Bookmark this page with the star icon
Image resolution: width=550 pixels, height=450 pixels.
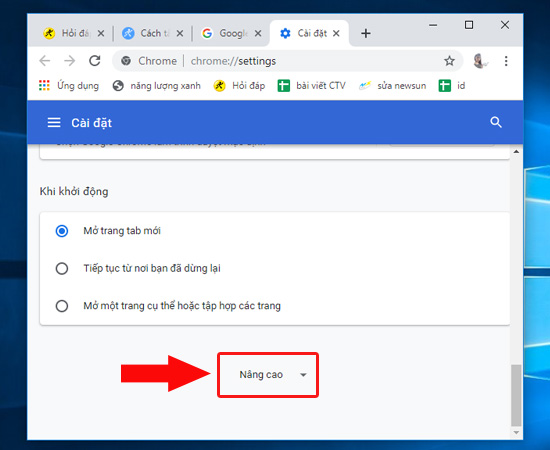click(449, 61)
